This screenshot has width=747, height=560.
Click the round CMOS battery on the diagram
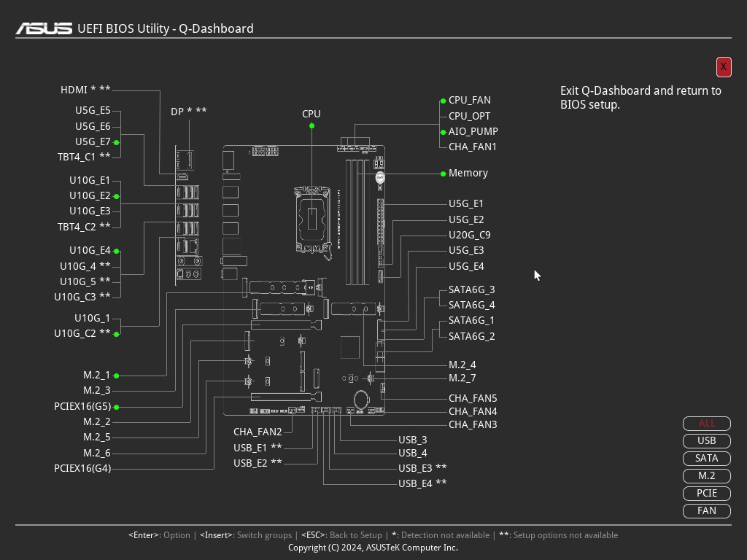362,400
